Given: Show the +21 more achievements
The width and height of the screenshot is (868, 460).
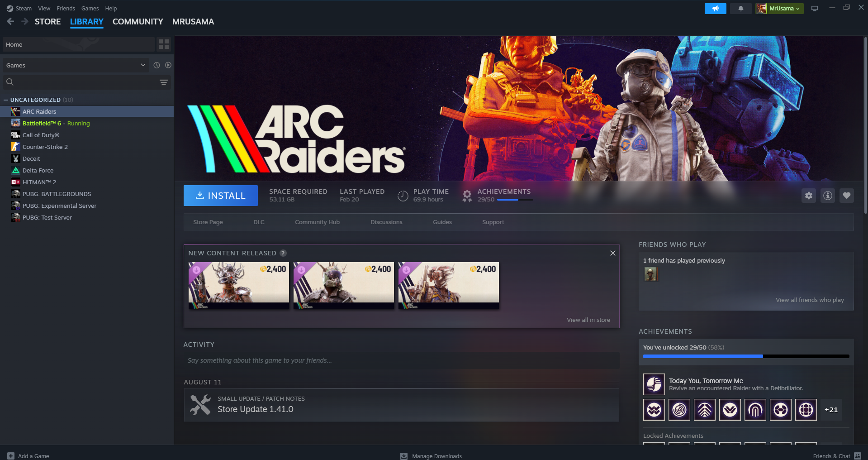Looking at the screenshot, I should point(831,410).
